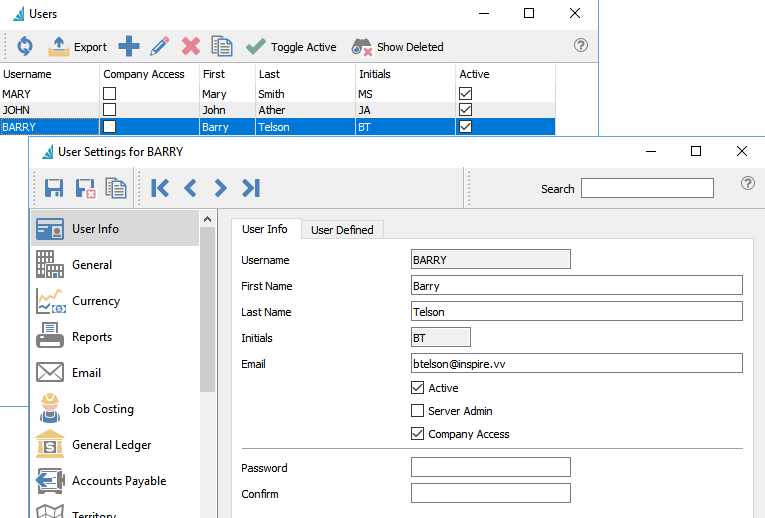The image size is (765, 518).
Task: Switch to the User Defined tab
Action: 342,230
